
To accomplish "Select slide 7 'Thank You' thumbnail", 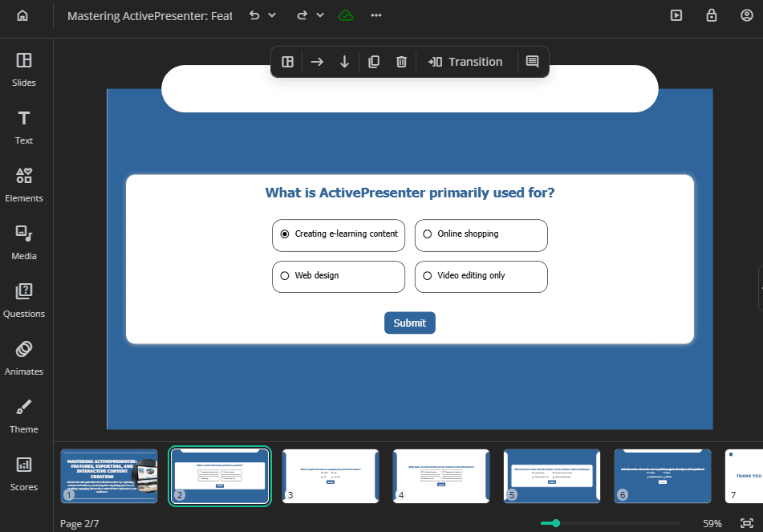I will click(744, 476).
